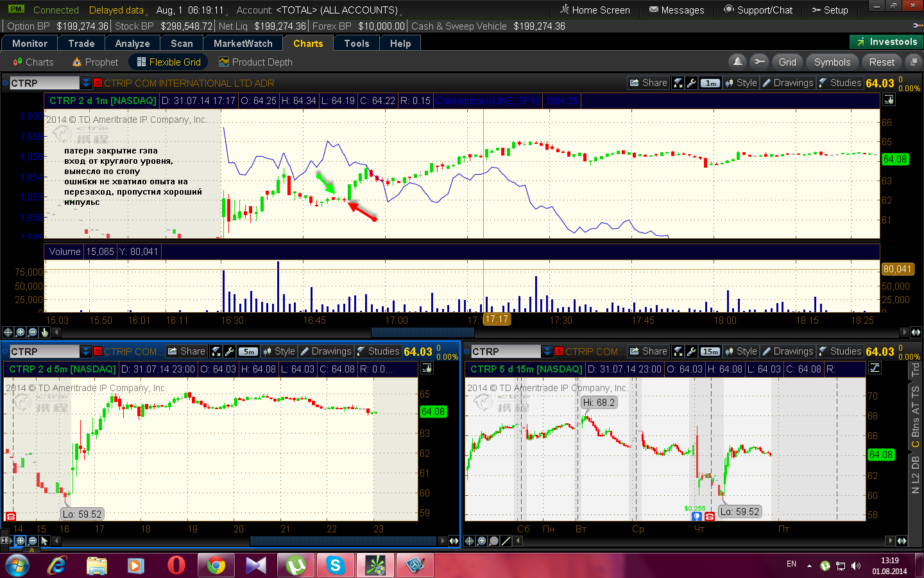The image size is (924, 578).
Task: Click the expand-axis arrows on top chart
Action: point(916,332)
